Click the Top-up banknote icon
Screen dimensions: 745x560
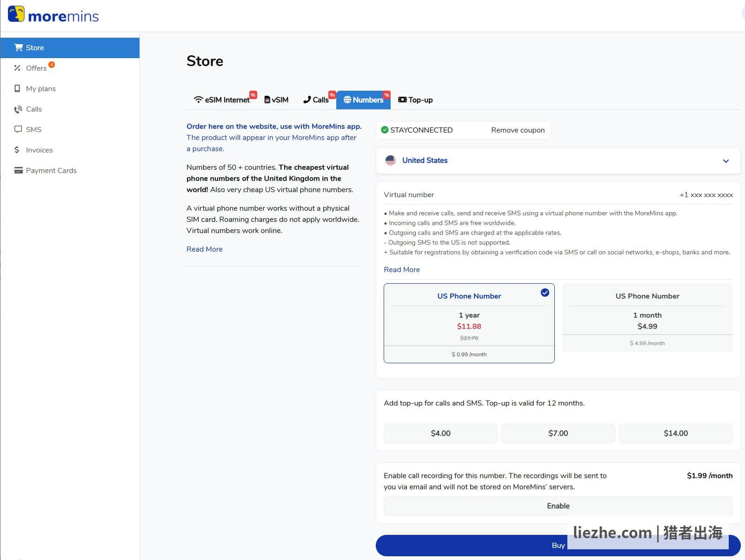[x=402, y=100]
